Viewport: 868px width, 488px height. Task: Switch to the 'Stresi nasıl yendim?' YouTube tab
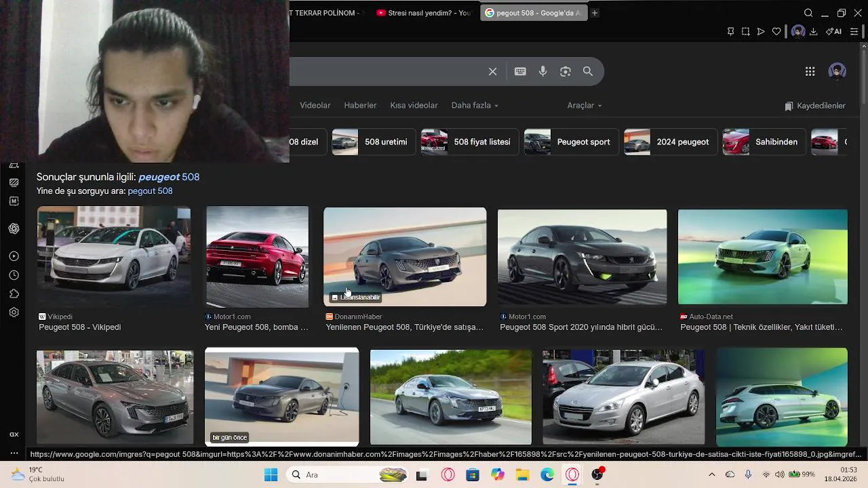click(x=424, y=13)
